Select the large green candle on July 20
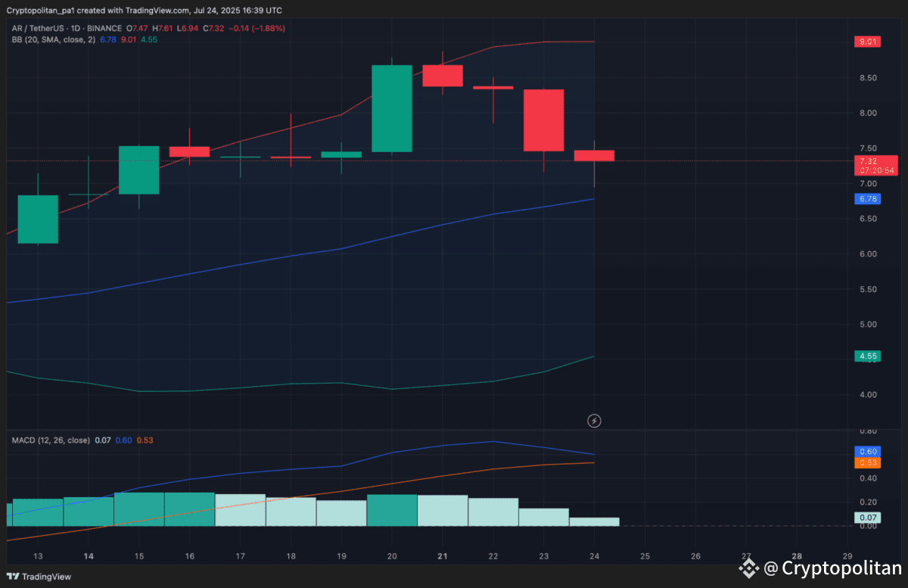Viewport: 908px width, 588px height. point(391,110)
